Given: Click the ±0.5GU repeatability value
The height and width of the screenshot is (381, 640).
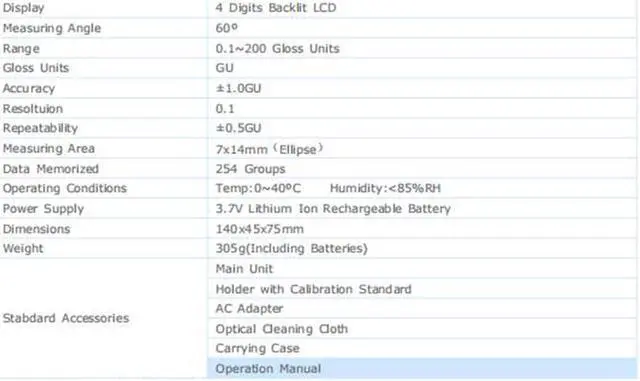Looking at the screenshot, I should [x=238, y=128].
